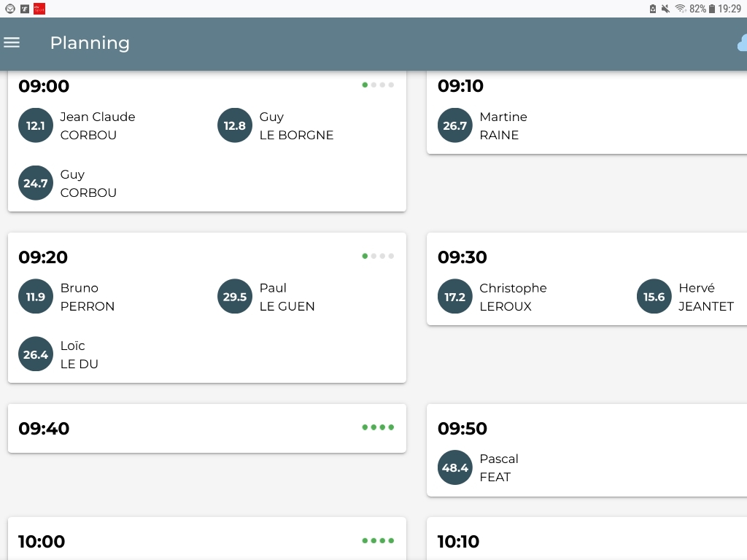The height and width of the screenshot is (560, 747).
Task: Tap the battery status indicator
Action: click(x=712, y=9)
